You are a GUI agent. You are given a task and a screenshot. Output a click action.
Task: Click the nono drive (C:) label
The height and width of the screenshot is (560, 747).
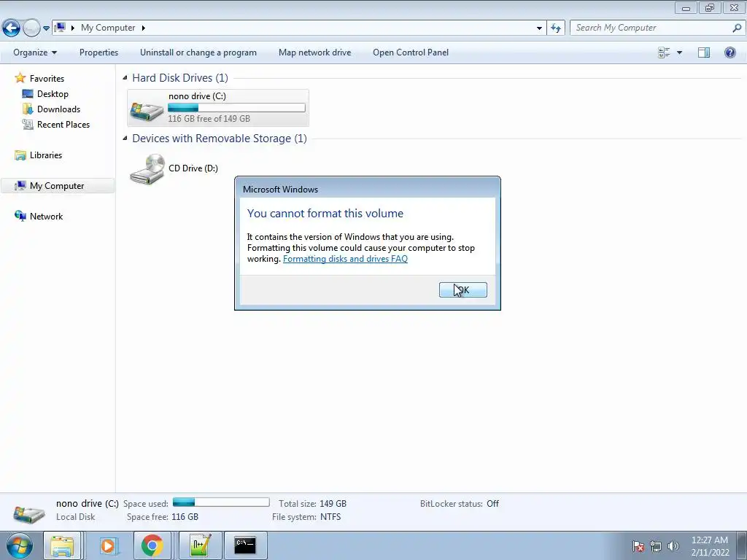point(197,96)
